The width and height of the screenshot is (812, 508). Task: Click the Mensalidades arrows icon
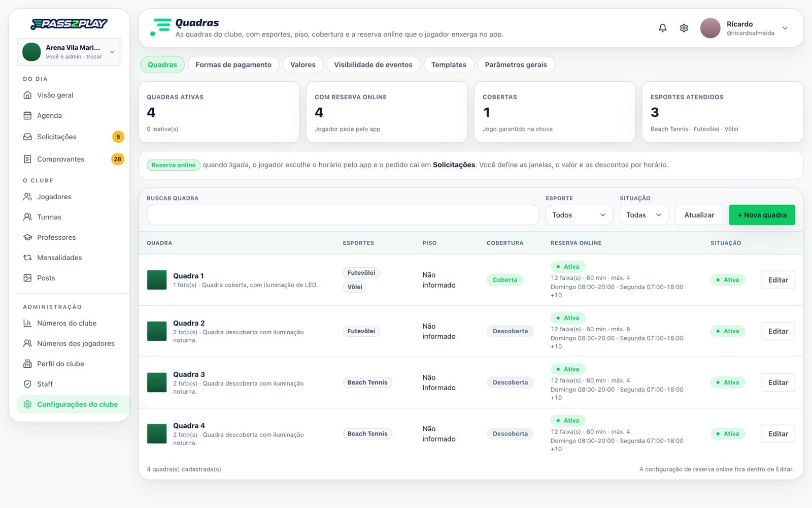pyautogui.click(x=27, y=258)
